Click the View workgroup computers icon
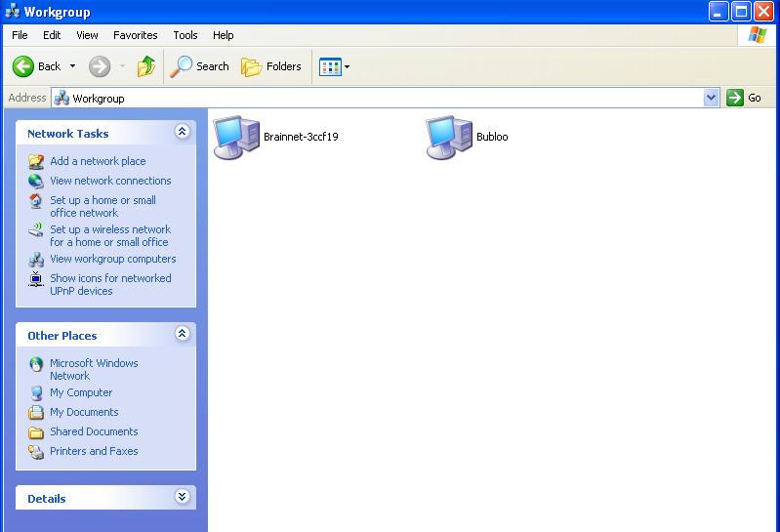This screenshot has height=532, width=780. (36, 260)
